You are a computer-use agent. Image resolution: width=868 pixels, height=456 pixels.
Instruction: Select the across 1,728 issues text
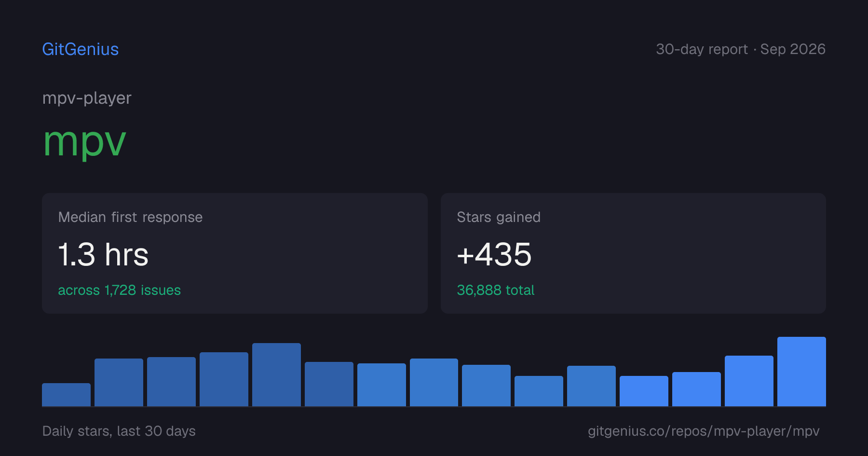tap(120, 290)
